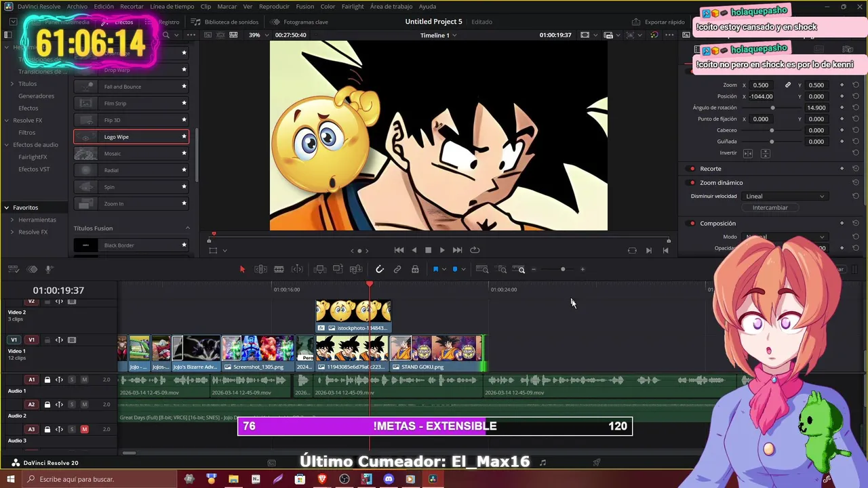Select the Film Strip transition
Viewport: 868px width, 488px height.
(131, 104)
